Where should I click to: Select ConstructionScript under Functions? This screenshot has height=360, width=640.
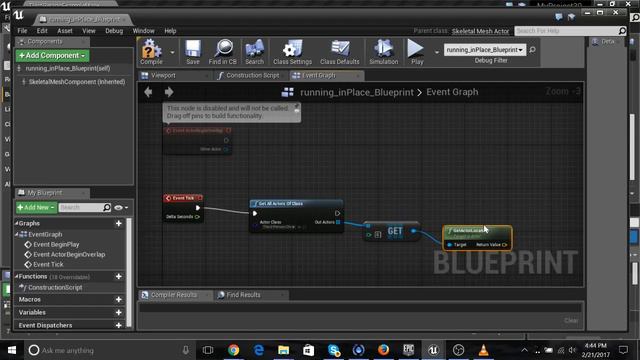55,287
